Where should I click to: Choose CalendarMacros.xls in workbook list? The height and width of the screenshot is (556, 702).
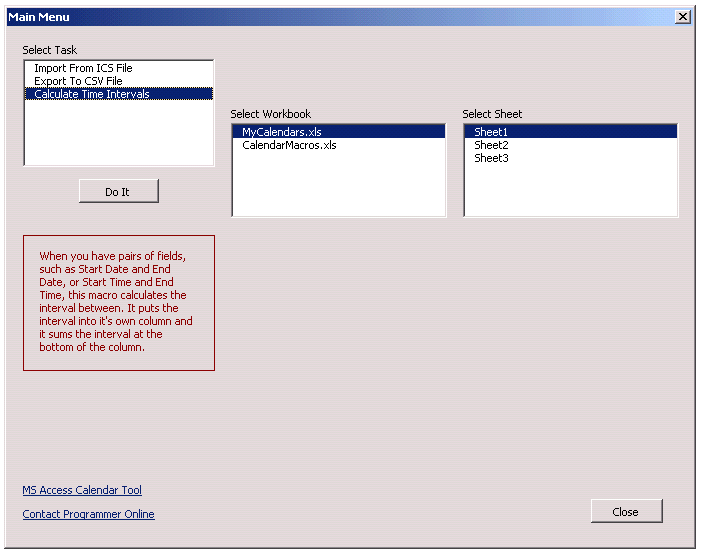point(289,145)
